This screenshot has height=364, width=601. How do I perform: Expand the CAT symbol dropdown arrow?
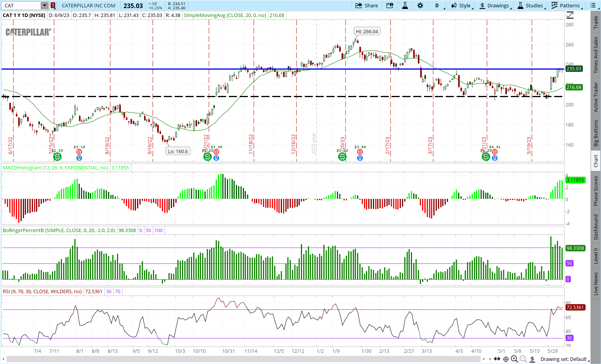coord(45,5)
